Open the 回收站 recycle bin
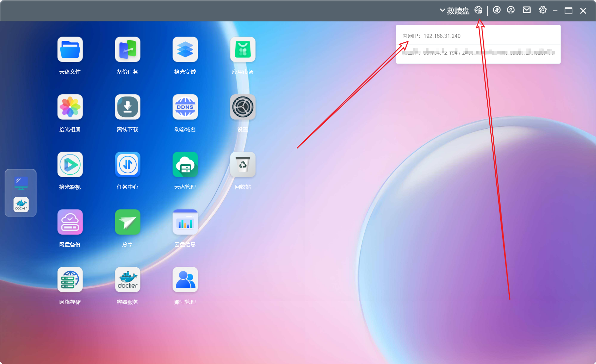Screen dimensions: 596x364 (x=243, y=164)
